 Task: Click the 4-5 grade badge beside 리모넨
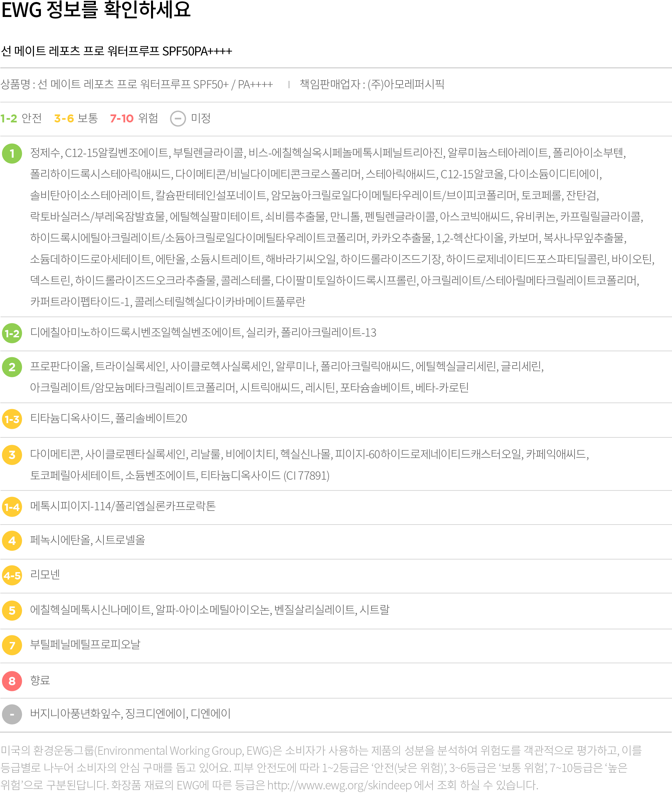point(12,575)
